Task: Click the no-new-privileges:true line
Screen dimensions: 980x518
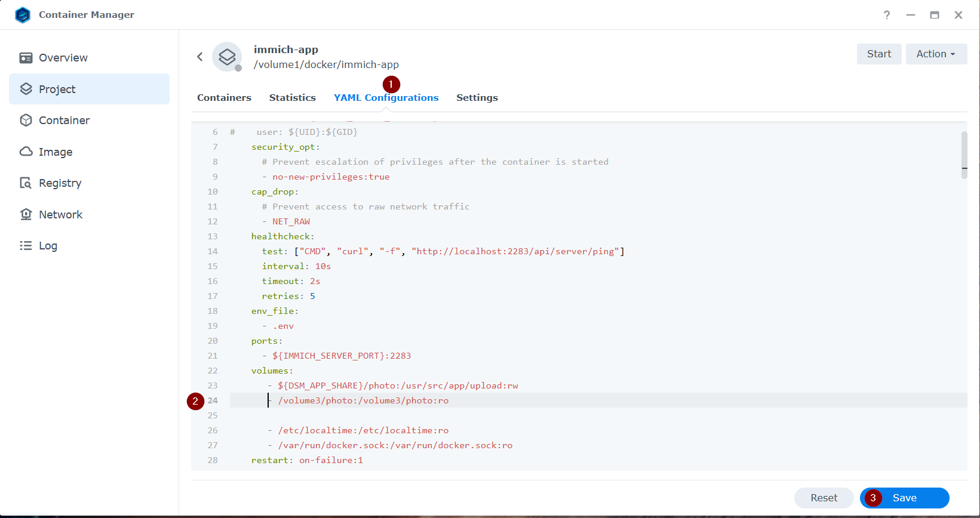Action: click(x=326, y=177)
